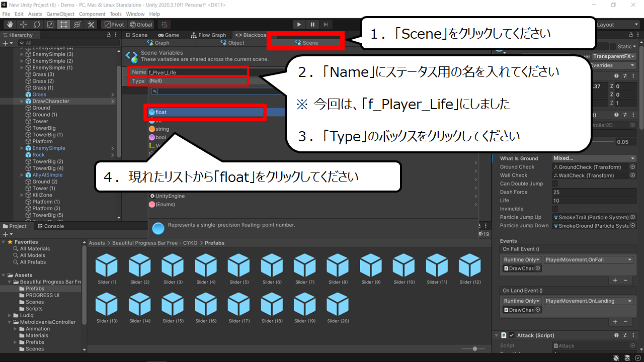Select the Object variables tab
This screenshot has width=644, height=362.
[232, 43]
